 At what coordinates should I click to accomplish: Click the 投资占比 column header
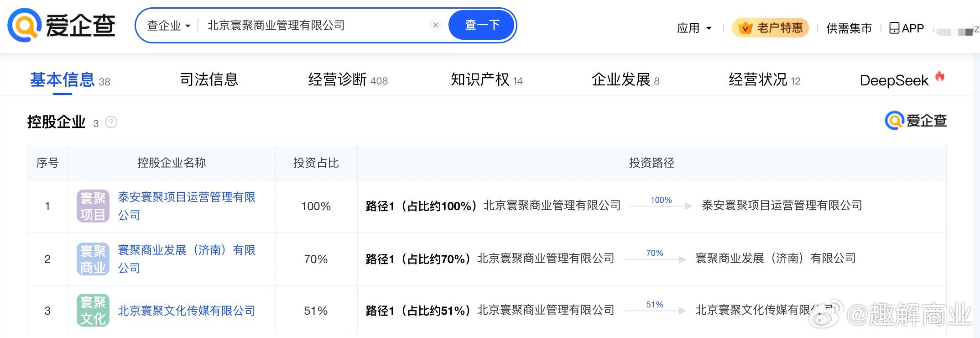click(316, 163)
